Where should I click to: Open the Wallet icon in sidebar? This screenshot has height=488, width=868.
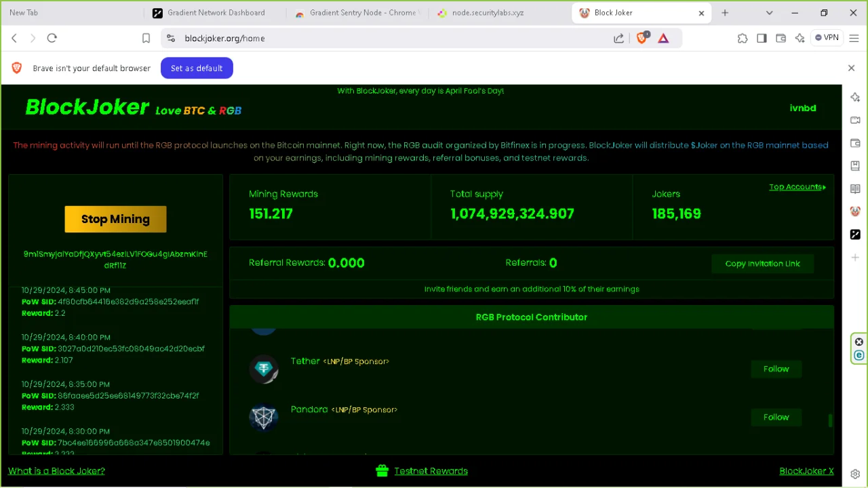tap(855, 143)
